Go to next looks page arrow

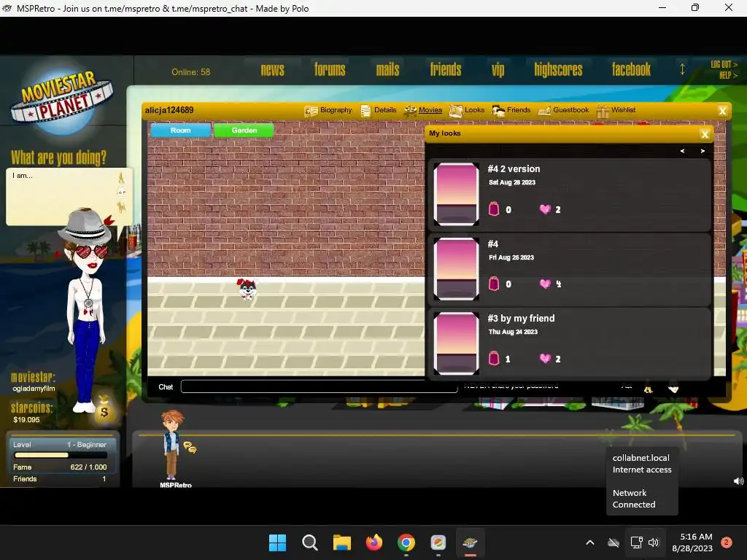[x=703, y=151]
